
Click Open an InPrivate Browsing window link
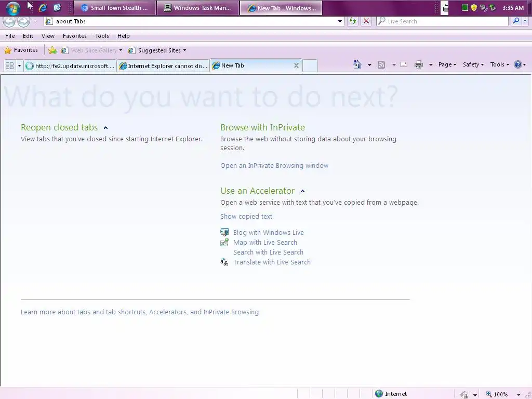274,166
